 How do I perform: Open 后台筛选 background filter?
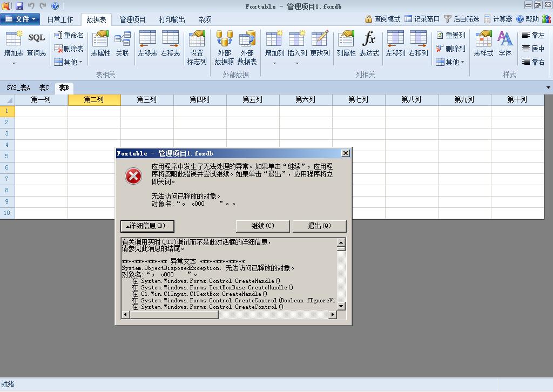462,19
